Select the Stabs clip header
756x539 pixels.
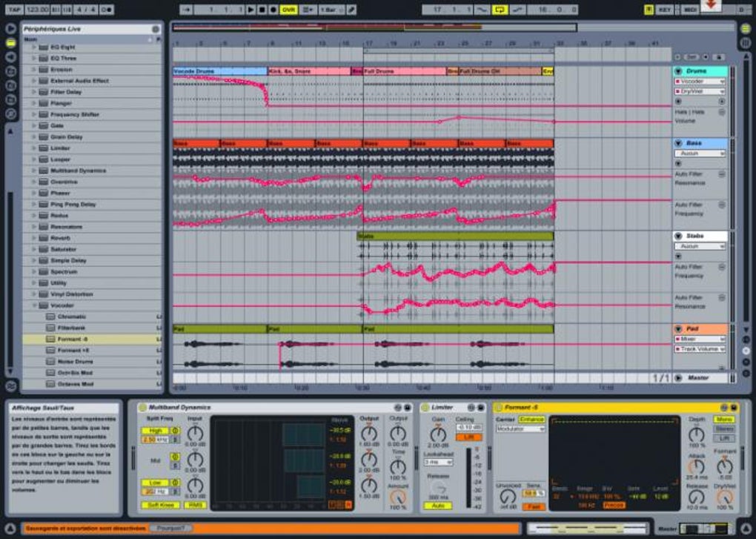point(455,237)
